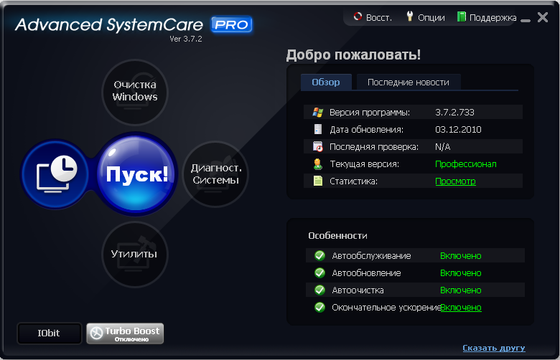Click the icon beside Дата обновления
Image resolution: width=560 pixels, height=360 pixels.
pyautogui.click(x=318, y=129)
